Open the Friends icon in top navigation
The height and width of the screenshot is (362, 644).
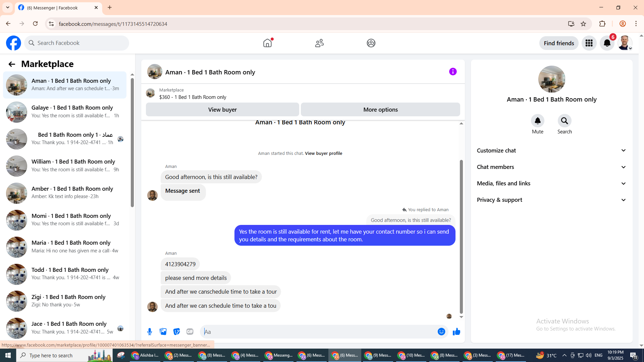(x=319, y=43)
